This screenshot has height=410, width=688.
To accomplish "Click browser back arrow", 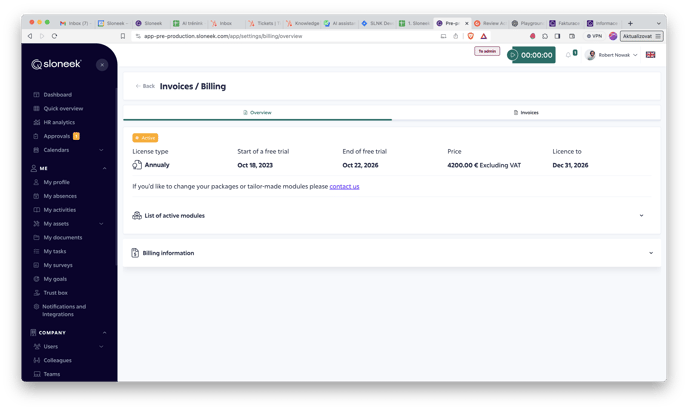I will tap(30, 36).
